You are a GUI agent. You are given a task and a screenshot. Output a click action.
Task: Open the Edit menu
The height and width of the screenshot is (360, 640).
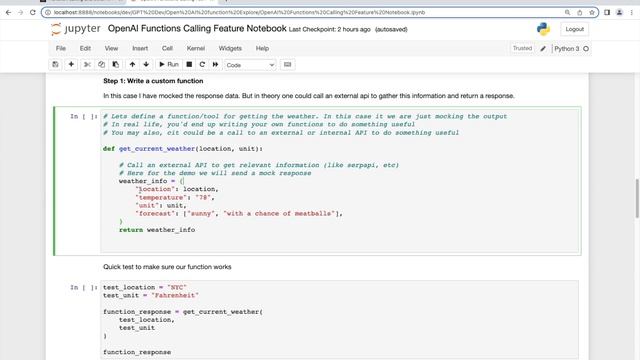[85, 48]
